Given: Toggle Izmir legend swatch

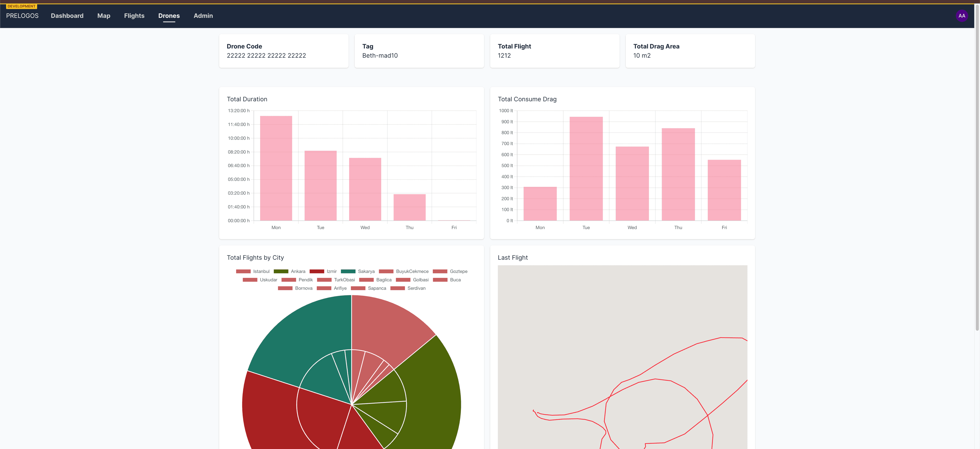Looking at the screenshot, I should 317,271.
